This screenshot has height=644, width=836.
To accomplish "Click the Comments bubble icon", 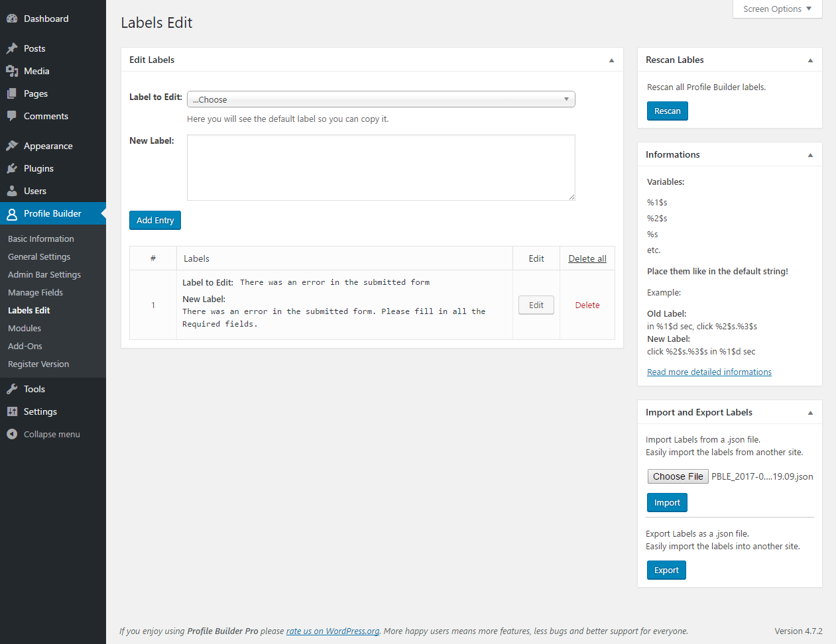I will [12, 116].
